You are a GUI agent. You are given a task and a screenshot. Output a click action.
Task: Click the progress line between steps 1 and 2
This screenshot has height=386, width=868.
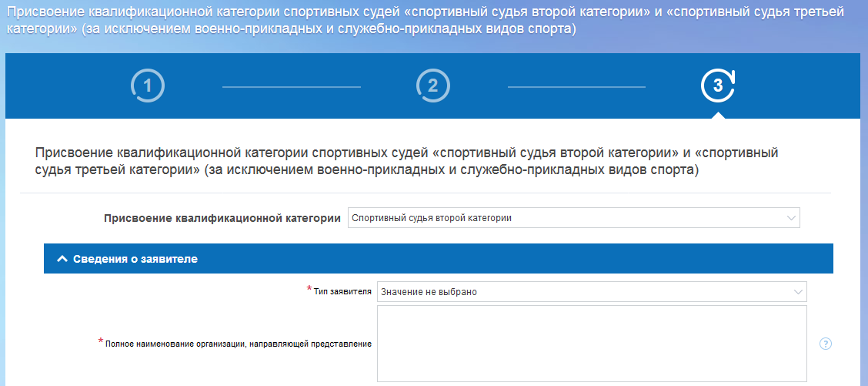[x=291, y=87]
